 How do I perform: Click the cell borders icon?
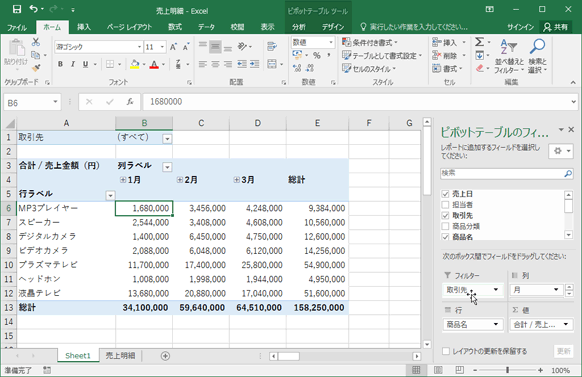coord(110,64)
